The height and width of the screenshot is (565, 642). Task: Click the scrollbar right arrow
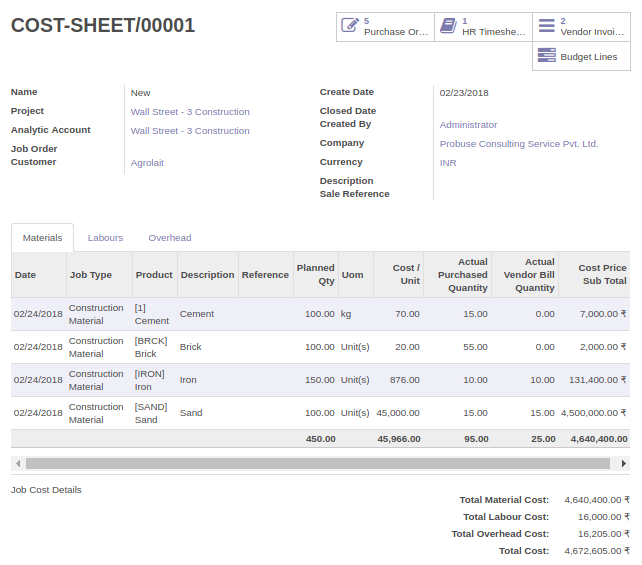point(624,463)
